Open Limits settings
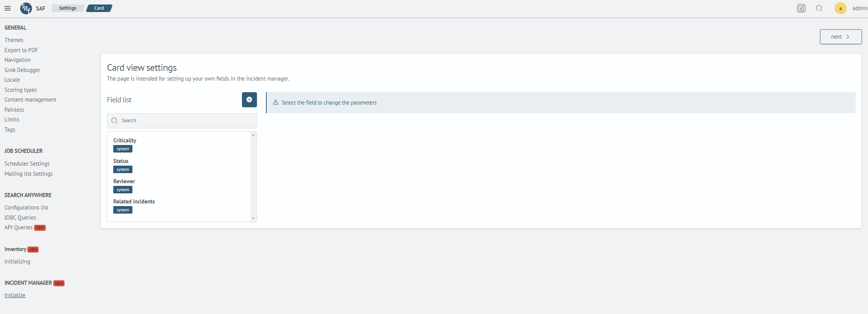 click(x=12, y=120)
